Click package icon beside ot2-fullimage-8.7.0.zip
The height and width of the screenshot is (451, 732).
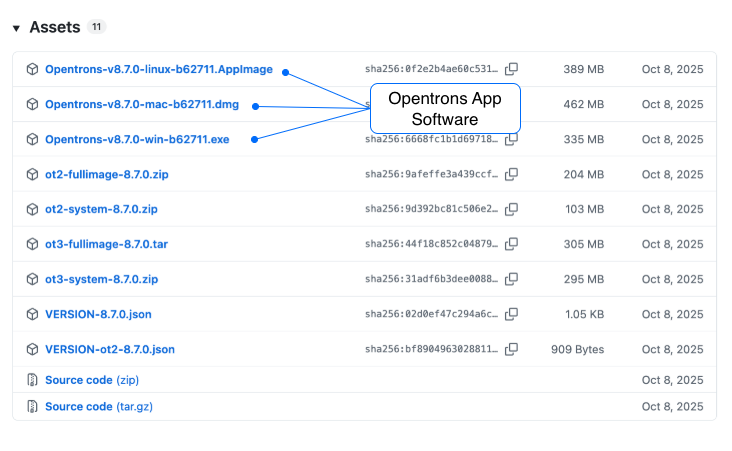[32, 174]
